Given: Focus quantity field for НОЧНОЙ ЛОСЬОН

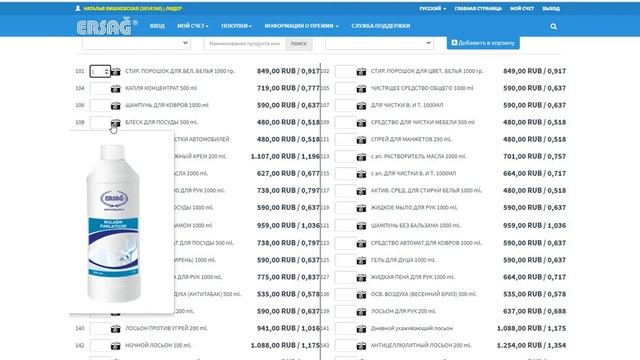Looking at the screenshot, I should pyautogui.click(x=100, y=346).
